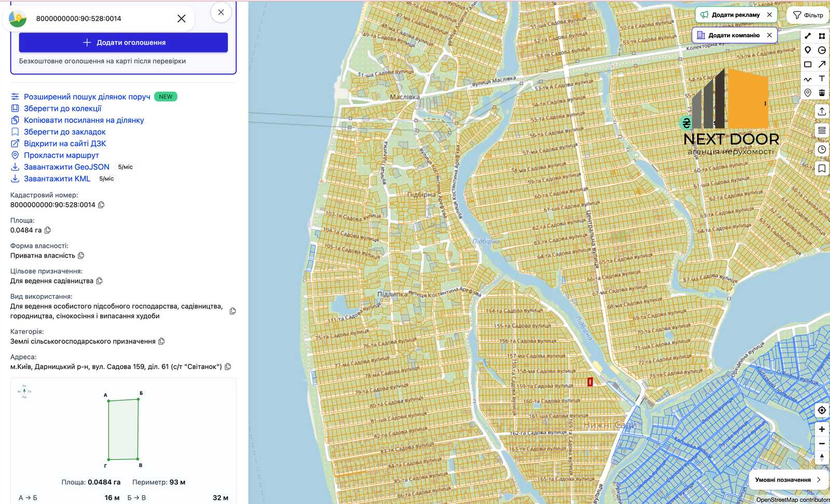The width and height of the screenshot is (830, 504).
Task: Dismiss the Додати рекламу chip
Action: tap(769, 15)
